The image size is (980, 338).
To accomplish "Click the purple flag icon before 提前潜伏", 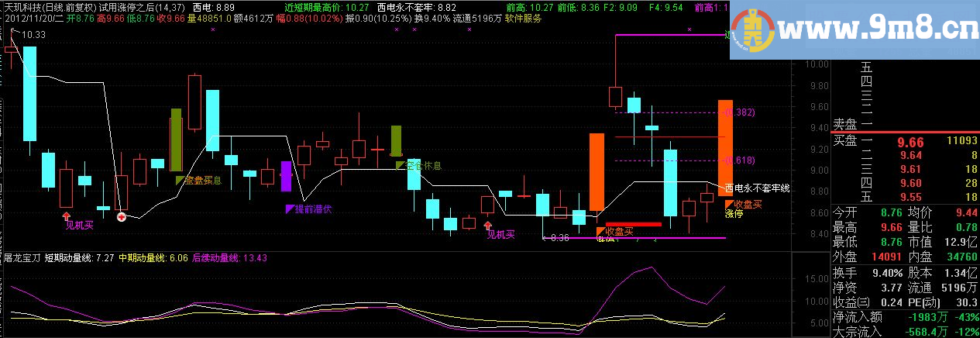I will (x=291, y=209).
